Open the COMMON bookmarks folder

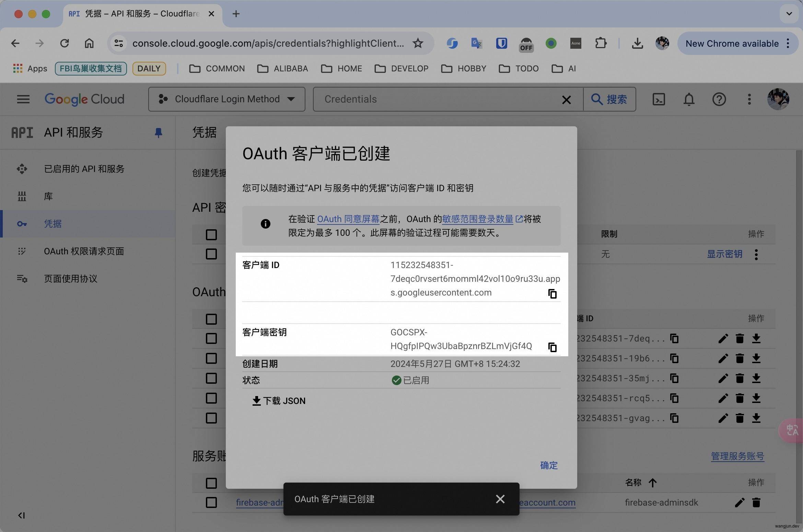pyautogui.click(x=217, y=69)
